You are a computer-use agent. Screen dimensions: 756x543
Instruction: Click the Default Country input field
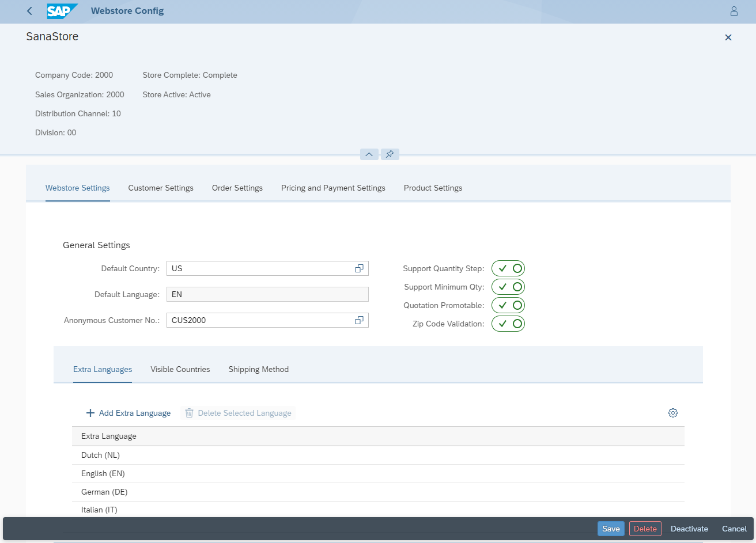coord(267,268)
